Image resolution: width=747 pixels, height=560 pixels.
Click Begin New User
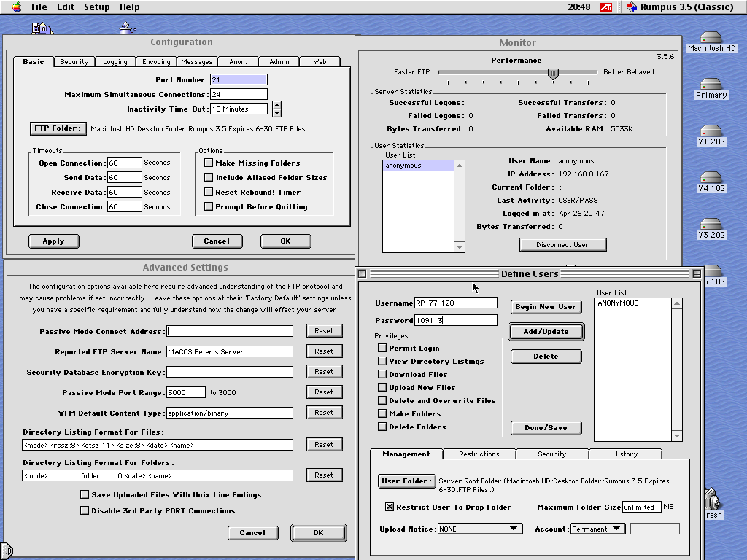click(x=546, y=307)
